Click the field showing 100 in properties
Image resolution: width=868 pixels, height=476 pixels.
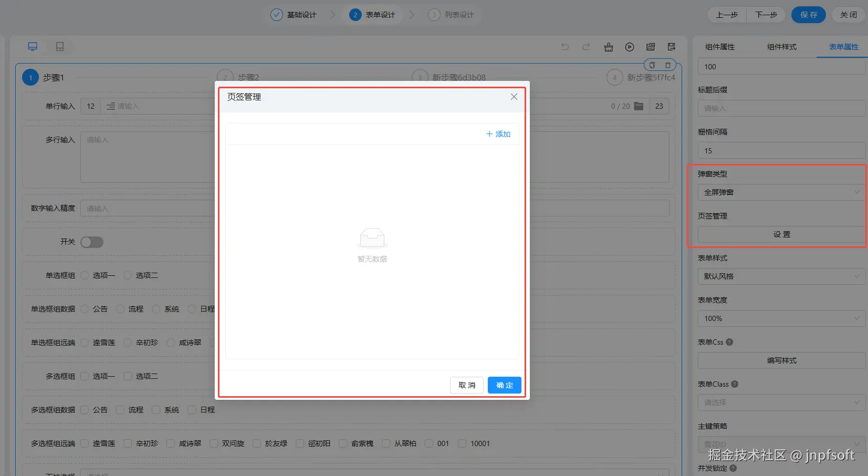tap(781, 67)
